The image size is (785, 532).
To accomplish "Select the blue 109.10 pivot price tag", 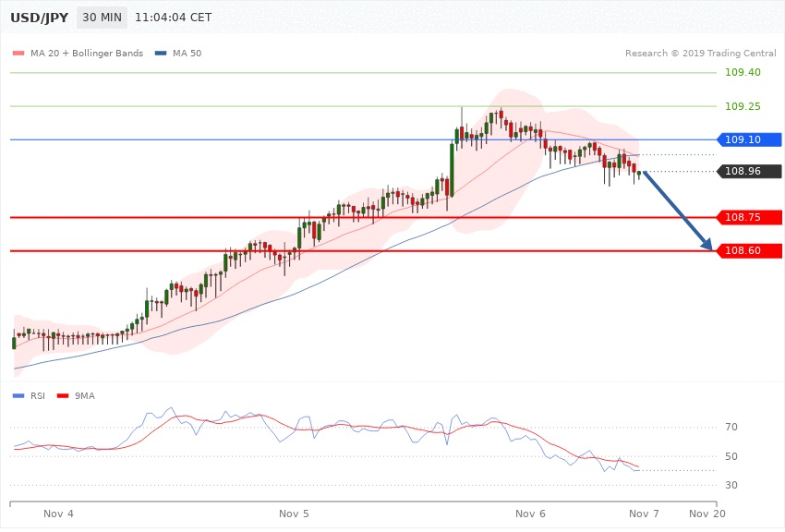I will [x=748, y=139].
